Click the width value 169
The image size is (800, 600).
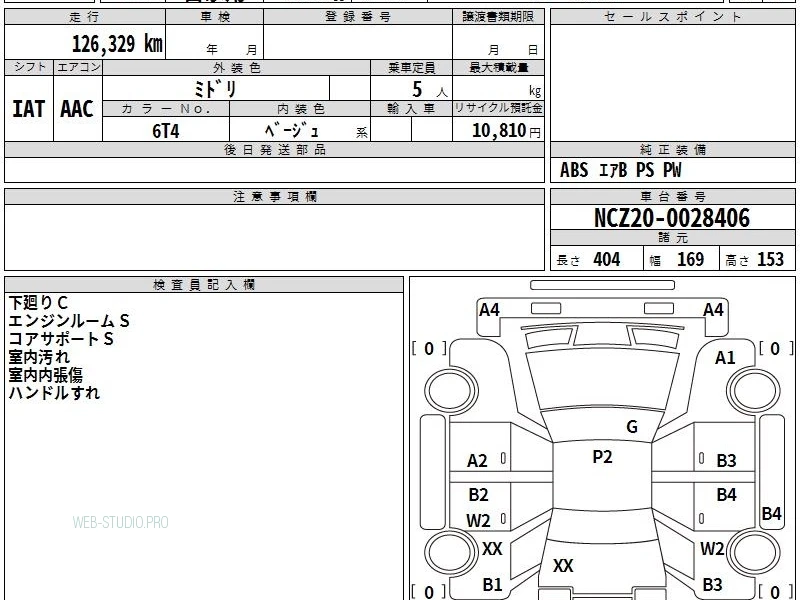[690, 260]
